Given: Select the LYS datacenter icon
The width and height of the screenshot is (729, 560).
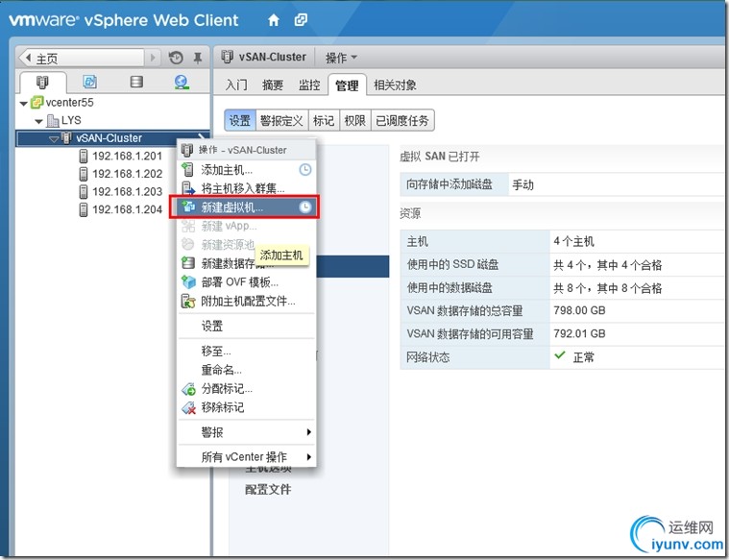Looking at the screenshot, I should click(x=53, y=120).
